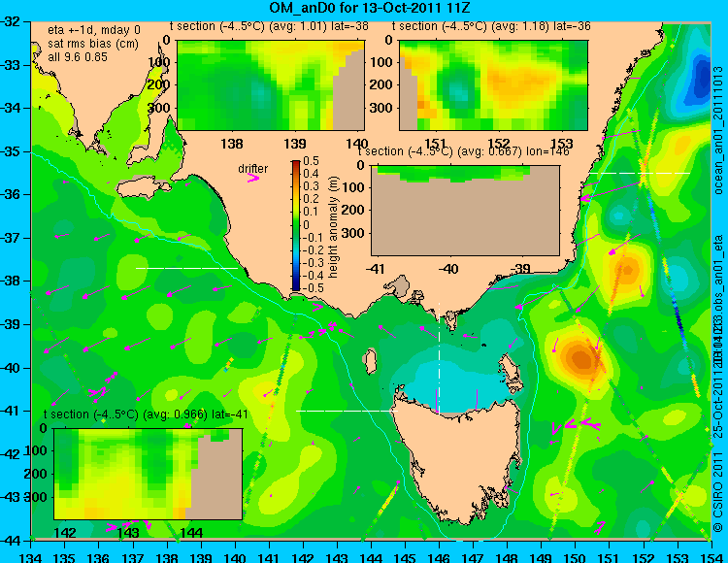Select the 'eta +-1d, mday 0' annotation
This screenshot has height=563, width=728.
tap(93, 30)
